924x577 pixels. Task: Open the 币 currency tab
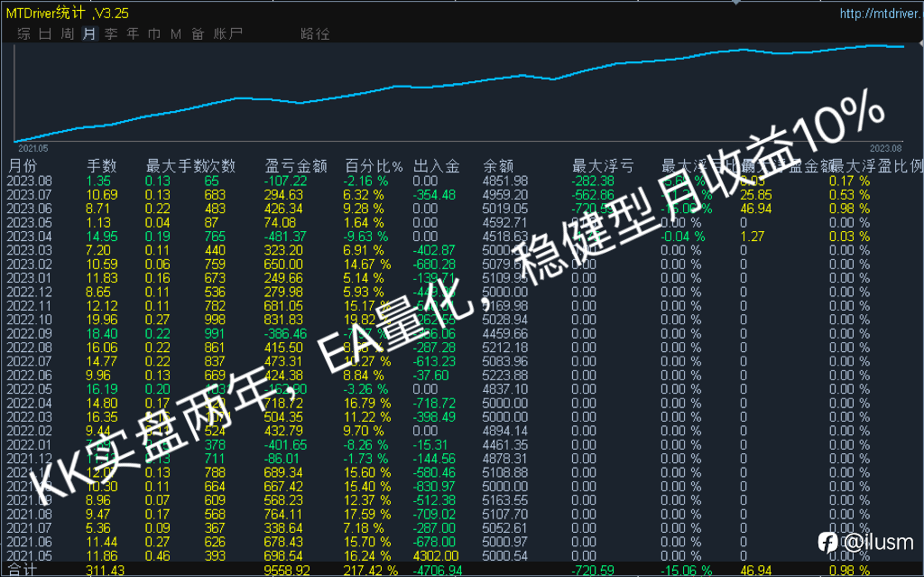click(154, 33)
